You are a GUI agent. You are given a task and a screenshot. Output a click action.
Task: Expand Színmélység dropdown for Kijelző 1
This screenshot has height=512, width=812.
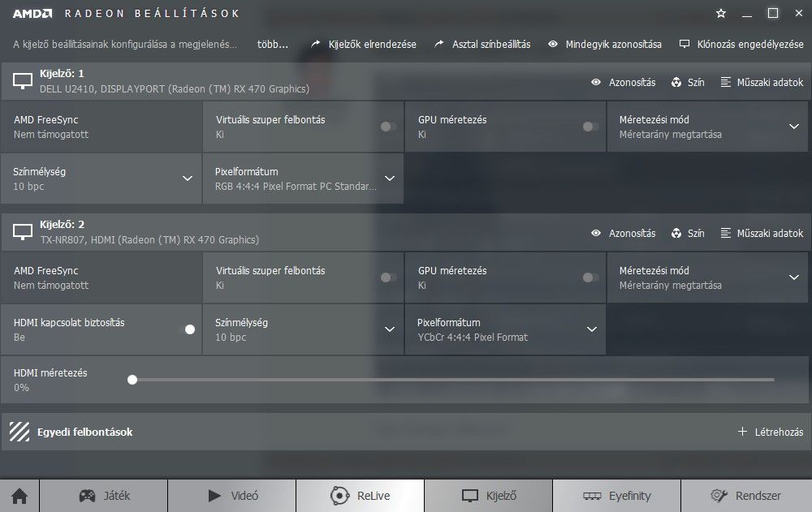188,178
